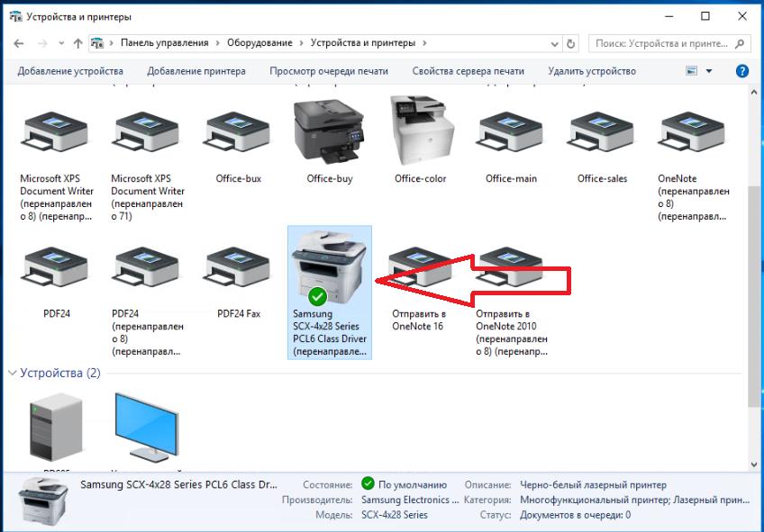Click Добавление устройства in toolbar
The width and height of the screenshot is (764, 532).
tap(70, 71)
